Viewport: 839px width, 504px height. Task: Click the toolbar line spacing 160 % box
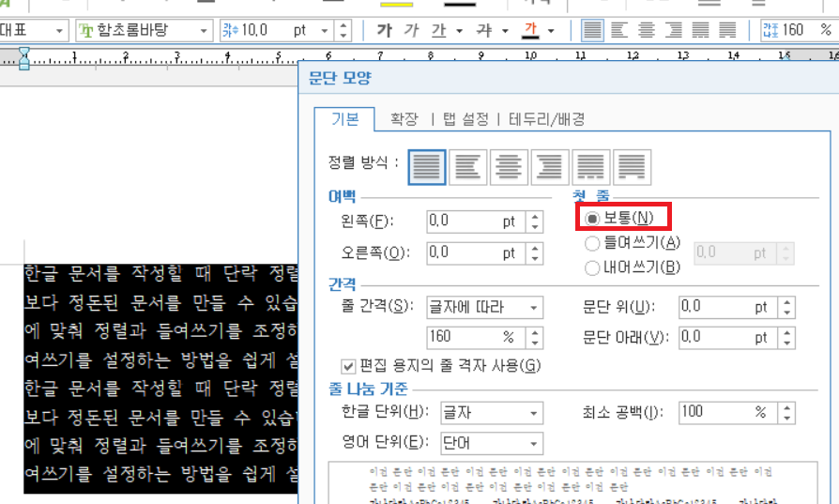(800, 30)
